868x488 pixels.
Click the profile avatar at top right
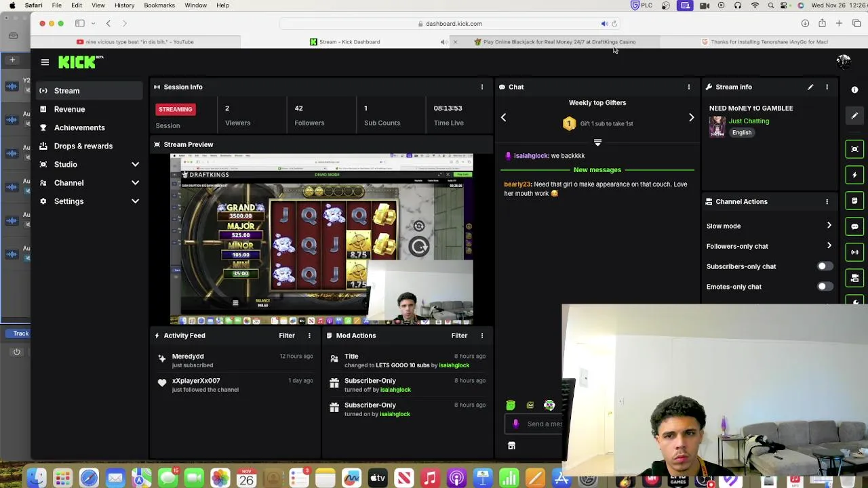(844, 62)
